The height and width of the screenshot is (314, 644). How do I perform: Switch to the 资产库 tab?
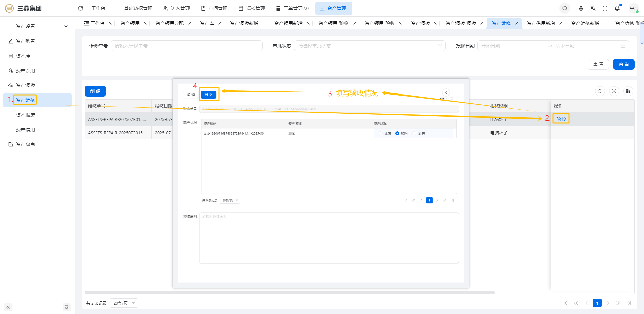click(207, 23)
